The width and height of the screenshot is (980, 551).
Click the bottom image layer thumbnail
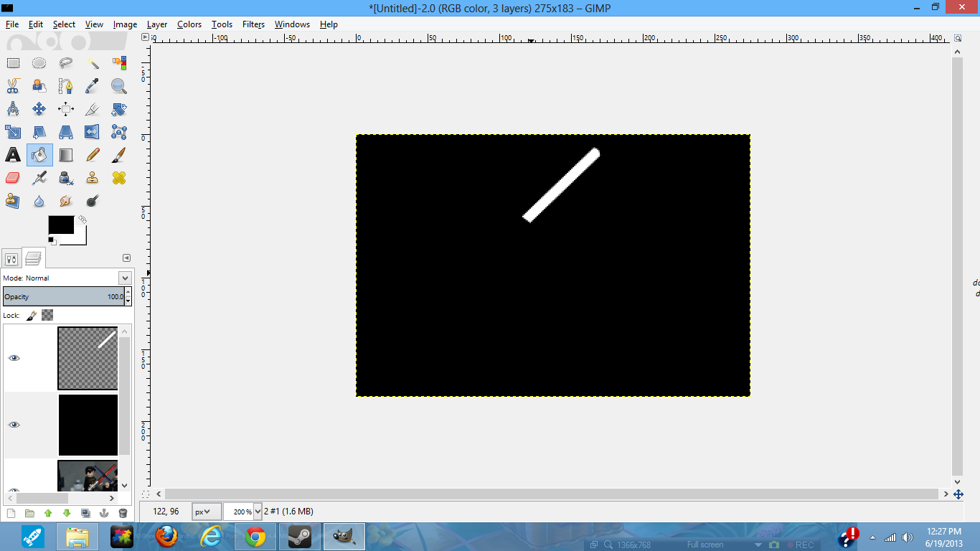click(x=88, y=477)
